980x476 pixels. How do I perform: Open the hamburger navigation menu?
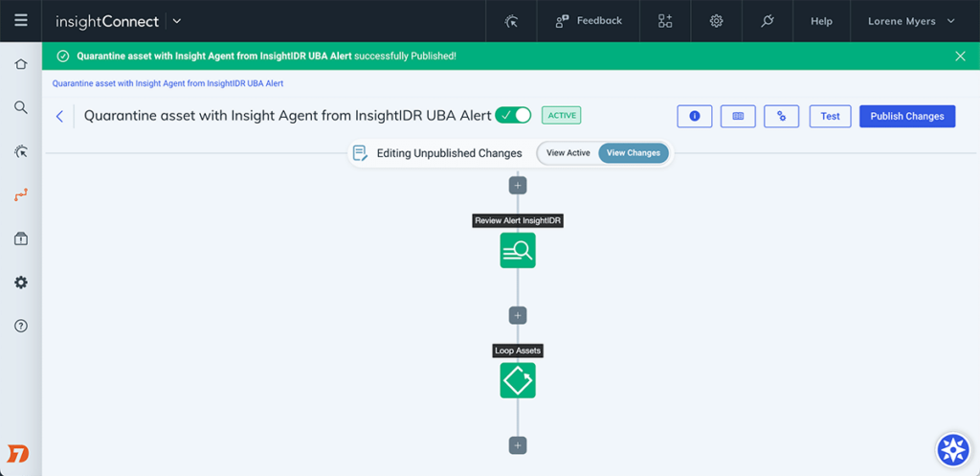click(21, 20)
